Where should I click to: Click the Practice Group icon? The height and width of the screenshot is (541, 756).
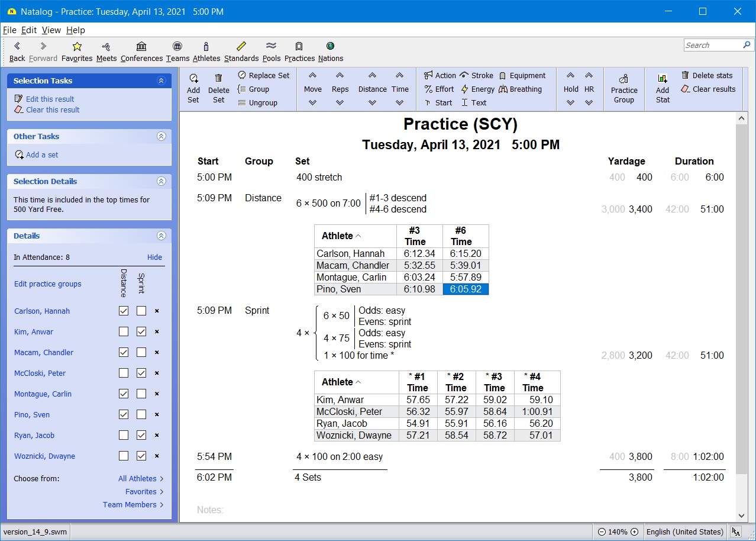(623, 89)
